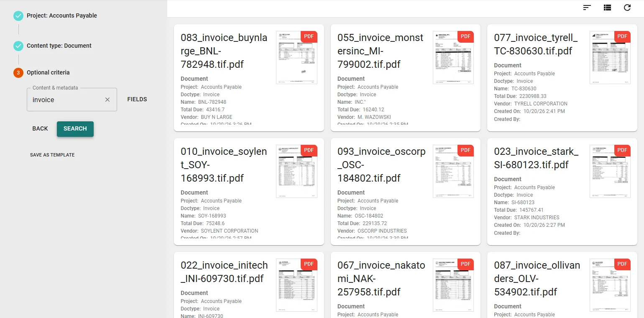Open thumbnail of 093_invoice_oscorp document
Viewport: 644px width, 318px height.
click(453, 171)
